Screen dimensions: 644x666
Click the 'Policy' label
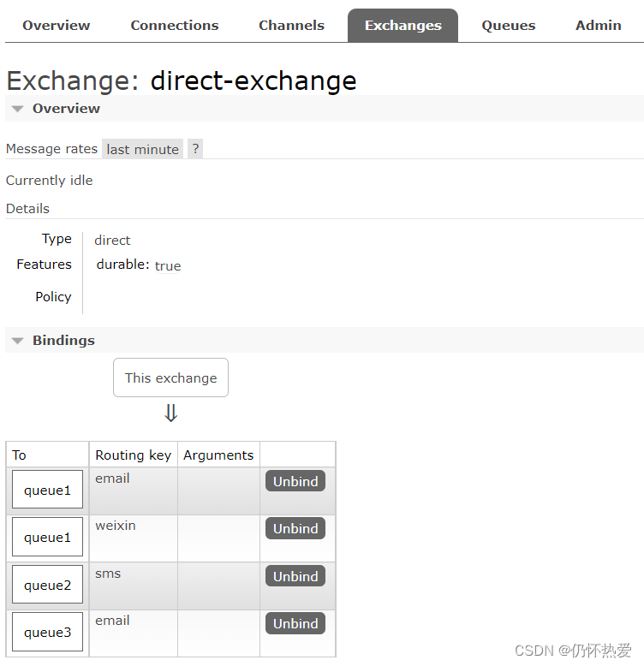54,297
